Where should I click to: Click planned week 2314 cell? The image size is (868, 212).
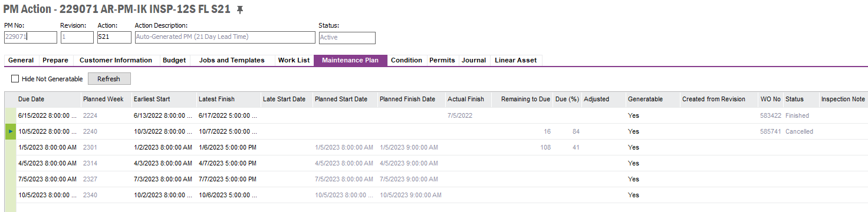pos(106,163)
